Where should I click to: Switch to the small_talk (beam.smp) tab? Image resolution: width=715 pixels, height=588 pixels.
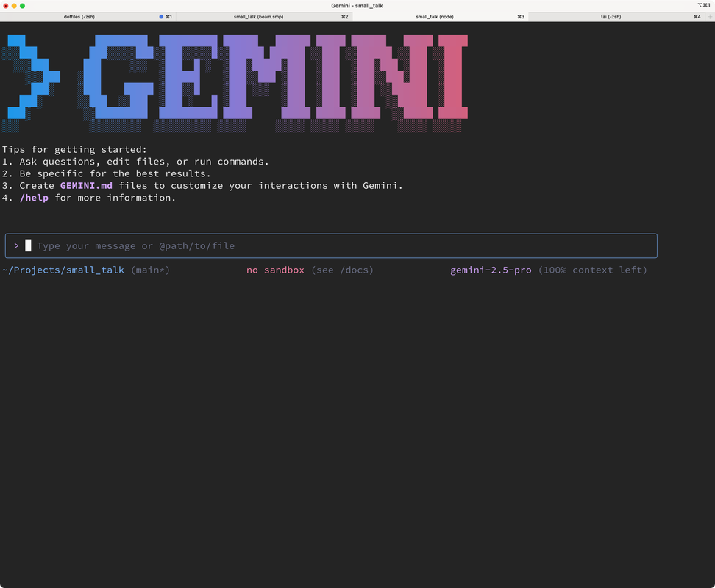(x=264, y=17)
